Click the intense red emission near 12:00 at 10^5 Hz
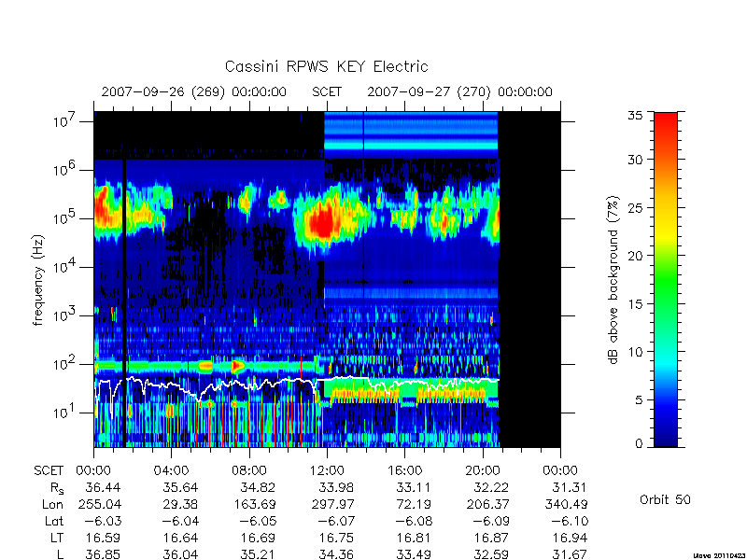Viewport: 747px width, 560px height. 324,224
